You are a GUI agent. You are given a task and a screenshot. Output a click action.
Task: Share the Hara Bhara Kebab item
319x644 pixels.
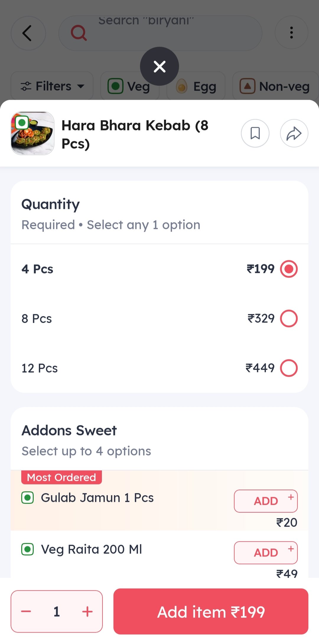(294, 133)
